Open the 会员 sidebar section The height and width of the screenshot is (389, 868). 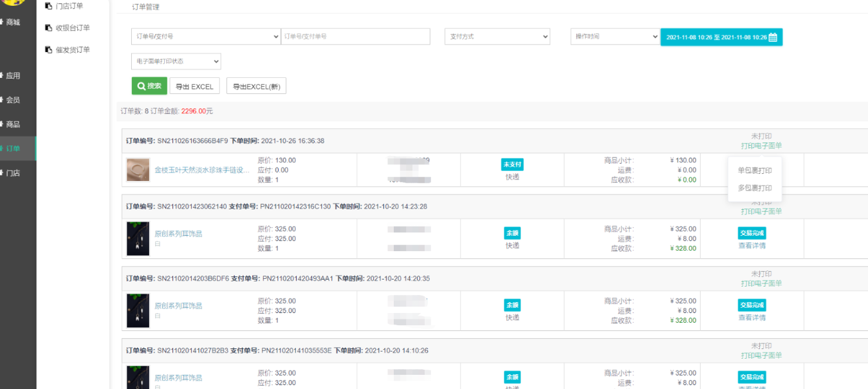13,100
